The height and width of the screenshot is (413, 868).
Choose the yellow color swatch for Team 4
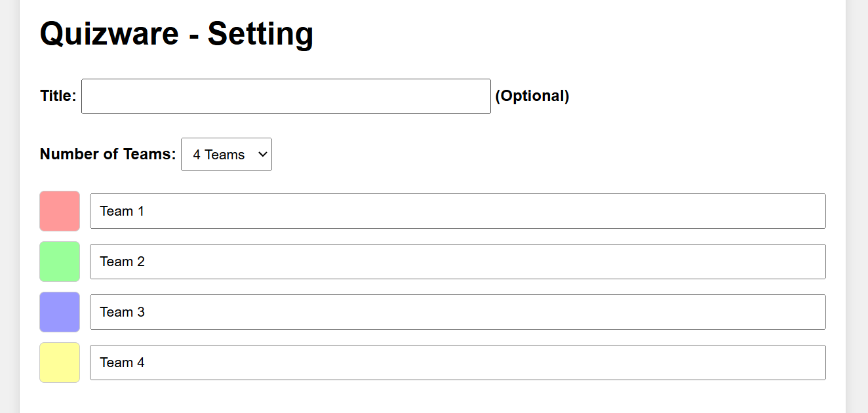click(60, 363)
